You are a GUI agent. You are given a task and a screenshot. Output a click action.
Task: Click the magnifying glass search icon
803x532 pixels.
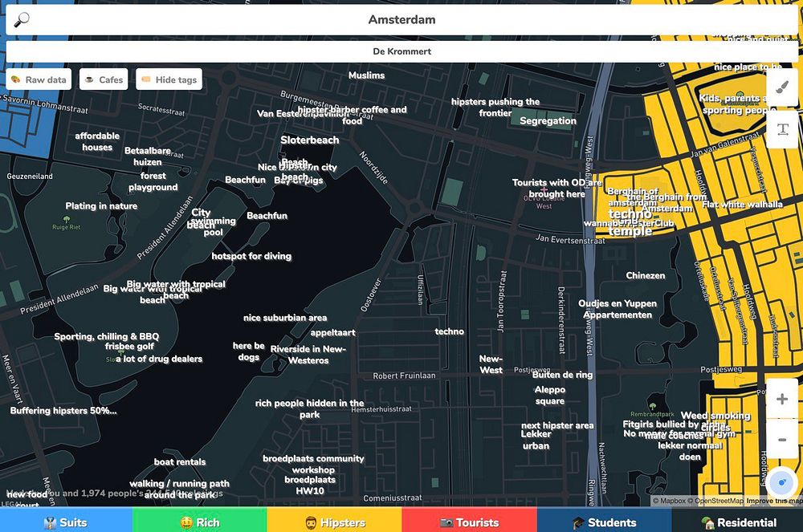pyautogui.click(x=22, y=20)
